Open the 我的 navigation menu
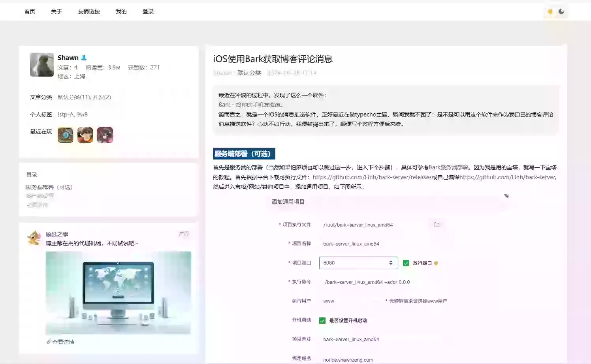 121,11
